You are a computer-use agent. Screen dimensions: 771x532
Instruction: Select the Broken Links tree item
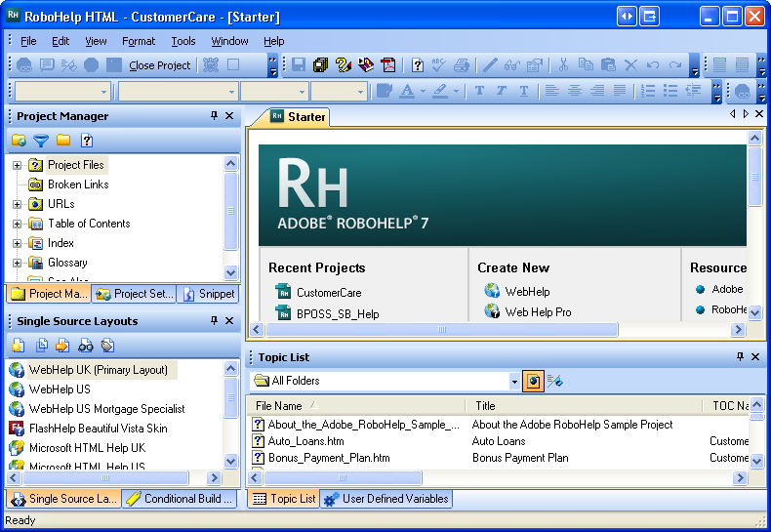(78, 184)
